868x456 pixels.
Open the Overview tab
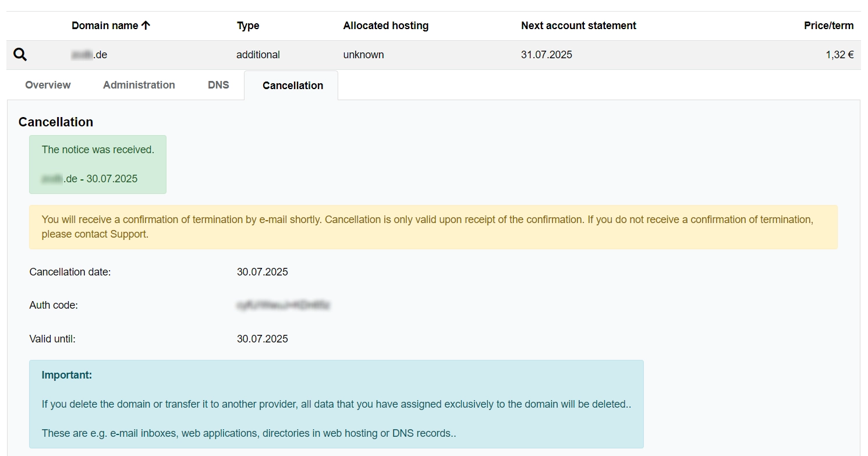[x=48, y=85]
